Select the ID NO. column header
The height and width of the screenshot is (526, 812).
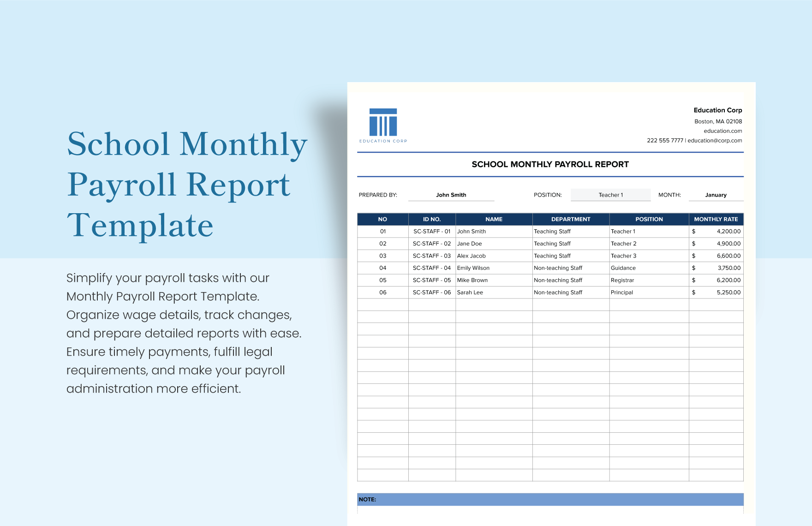pyautogui.click(x=431, y=219)
